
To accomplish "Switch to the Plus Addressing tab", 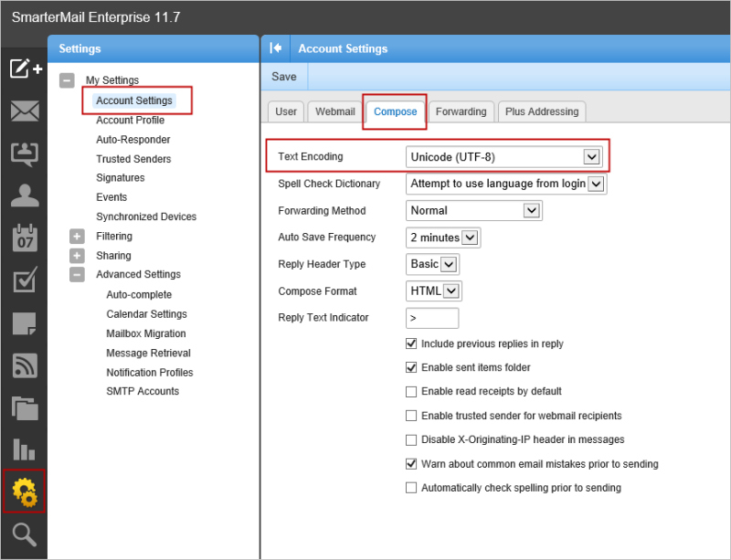I will (x=542, y=111).
